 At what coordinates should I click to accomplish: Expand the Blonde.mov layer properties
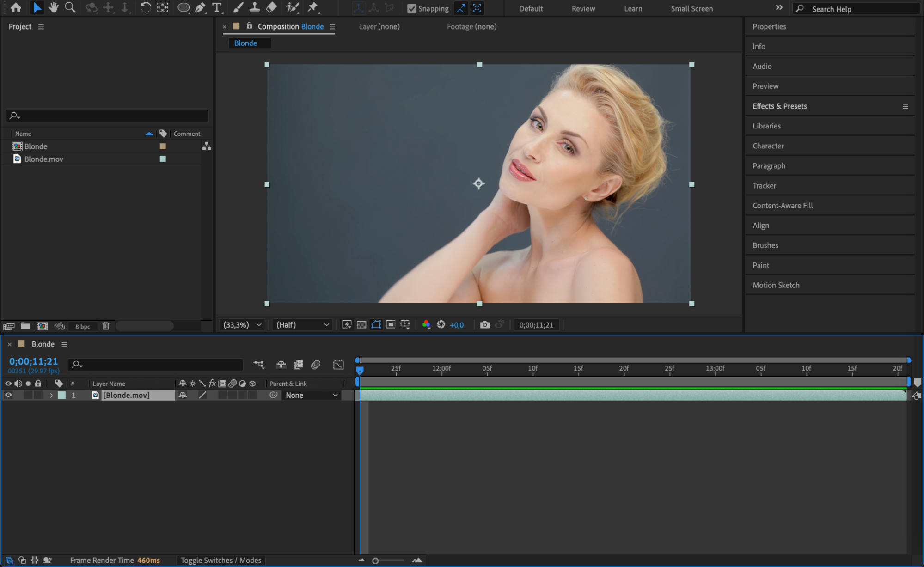[51, 396]
